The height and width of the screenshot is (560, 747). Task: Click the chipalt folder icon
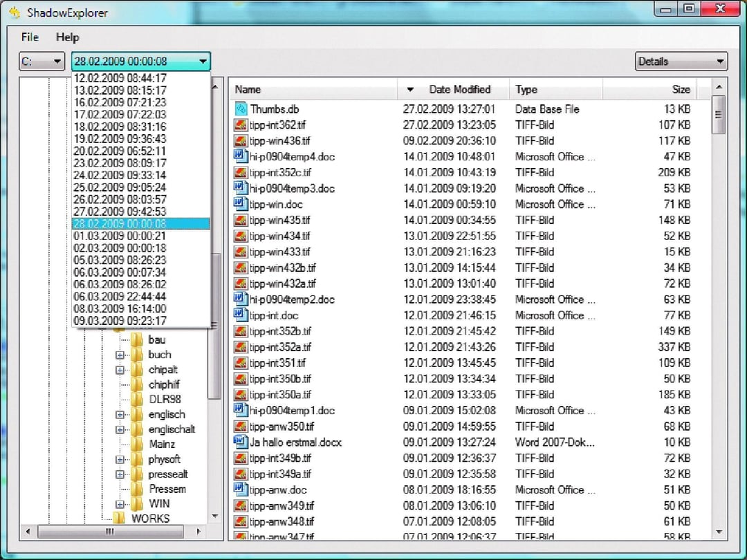coord(137,370)
